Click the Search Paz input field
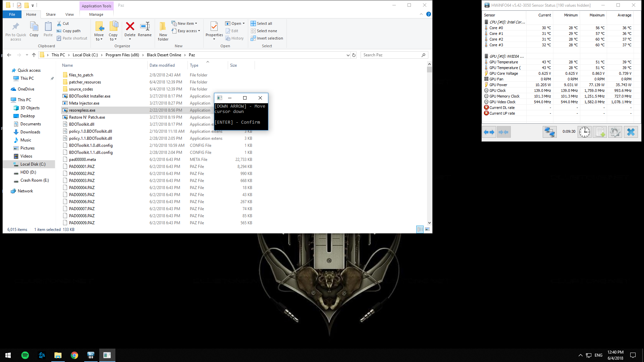Image resolution: width=644 pixels, height=362 pixels. tap(391, 55)
